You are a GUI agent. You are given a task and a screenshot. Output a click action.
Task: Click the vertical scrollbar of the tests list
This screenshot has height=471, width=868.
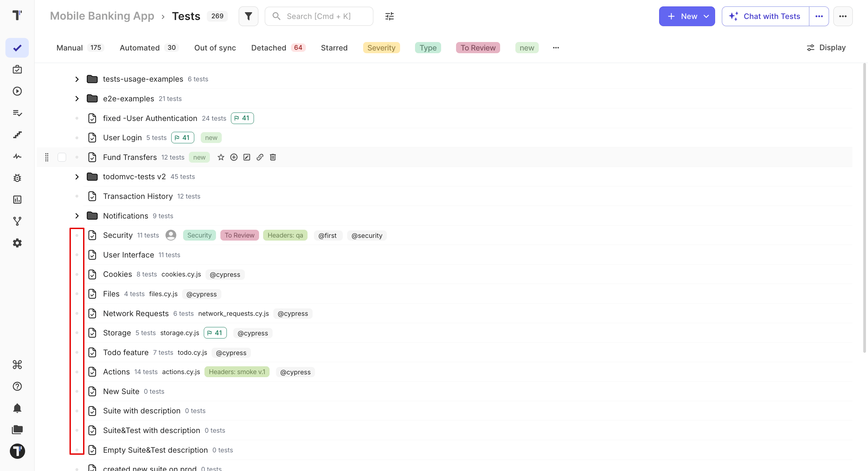click(865, 207)
